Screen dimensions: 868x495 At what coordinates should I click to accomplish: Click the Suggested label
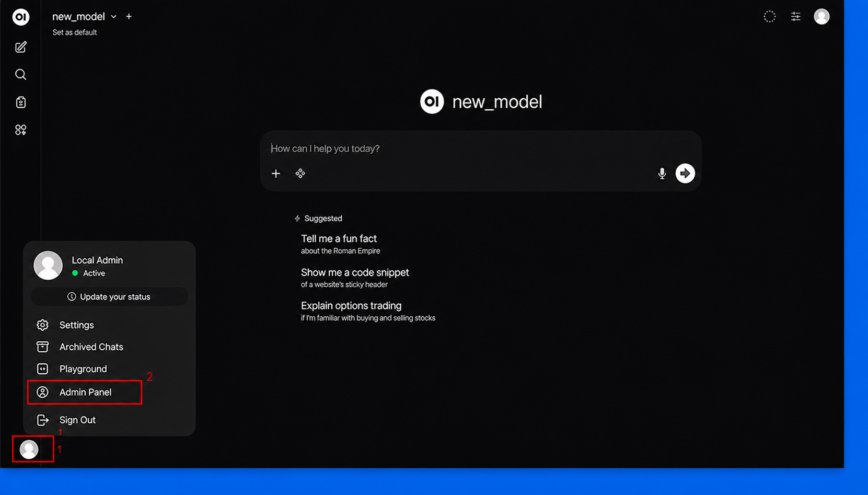coord(323,218)
